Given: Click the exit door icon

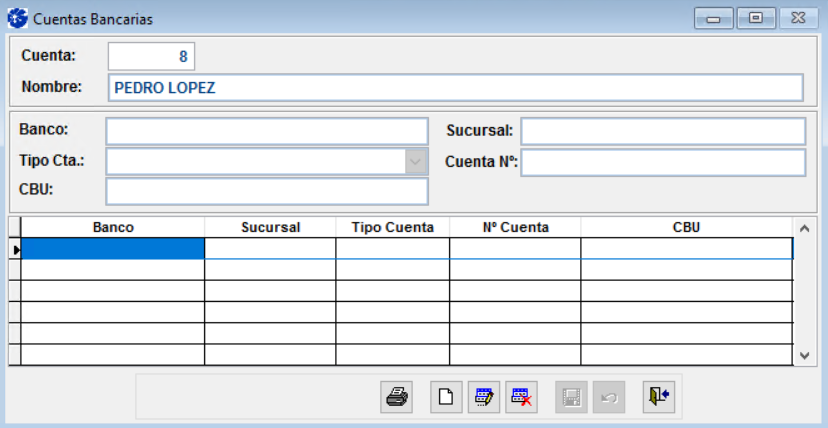Looking at the screenshot, I should [x=657, y=397].
